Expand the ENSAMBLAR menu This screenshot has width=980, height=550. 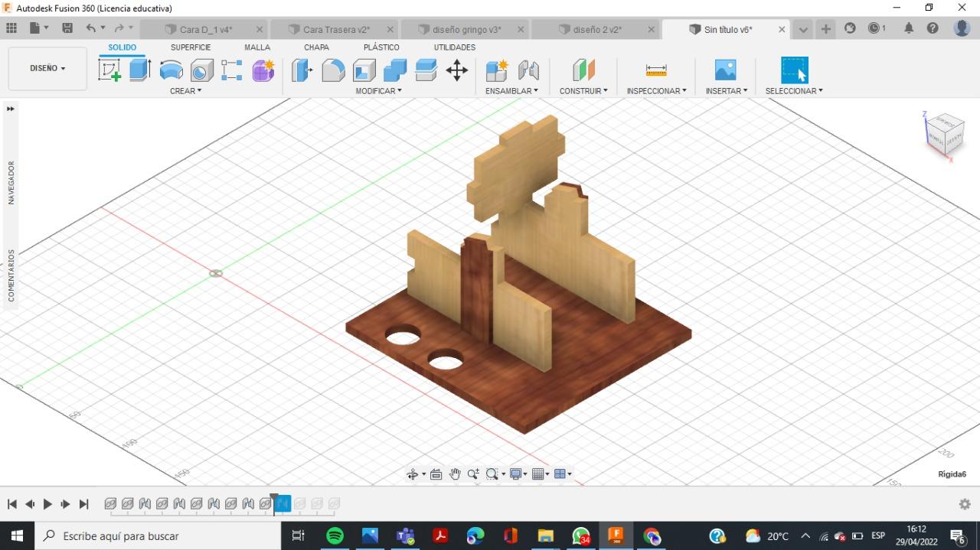tap(511, 91)
